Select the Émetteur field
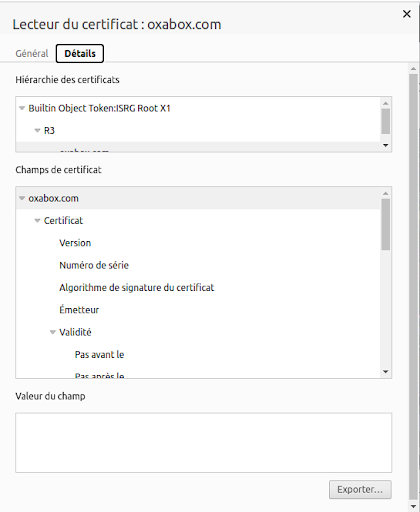This screenshot has width=420, height=512. coord(79,310)
